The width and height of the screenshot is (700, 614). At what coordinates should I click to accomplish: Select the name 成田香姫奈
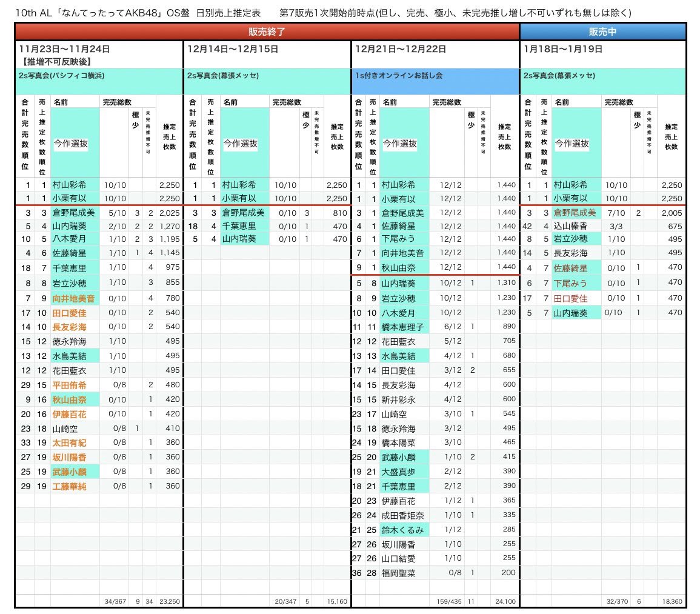(402, 516)
